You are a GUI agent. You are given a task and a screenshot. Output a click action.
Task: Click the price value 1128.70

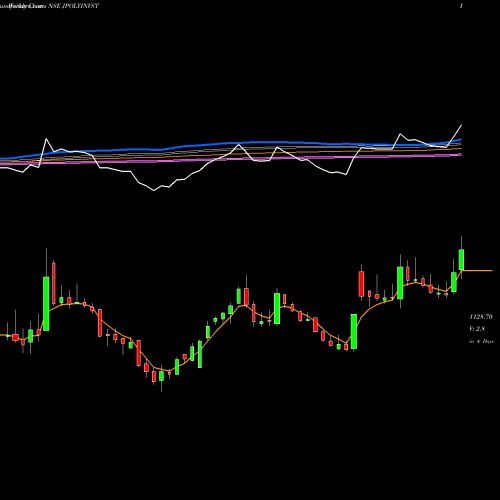pyautogui.click(x=481, y=316)
